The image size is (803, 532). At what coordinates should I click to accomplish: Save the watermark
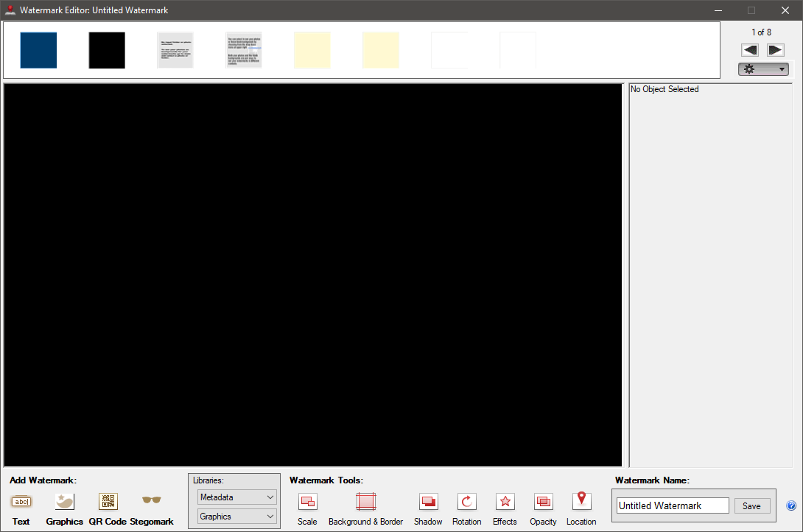coord(751,506)
